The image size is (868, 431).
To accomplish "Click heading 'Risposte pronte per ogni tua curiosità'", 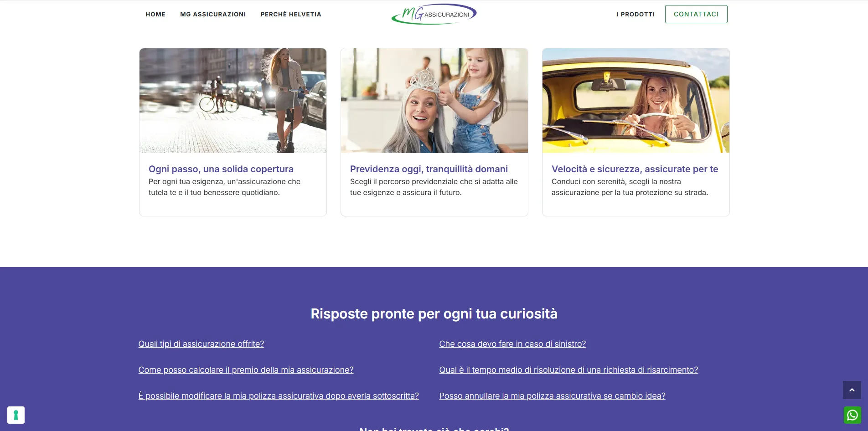I will [434, 314].
